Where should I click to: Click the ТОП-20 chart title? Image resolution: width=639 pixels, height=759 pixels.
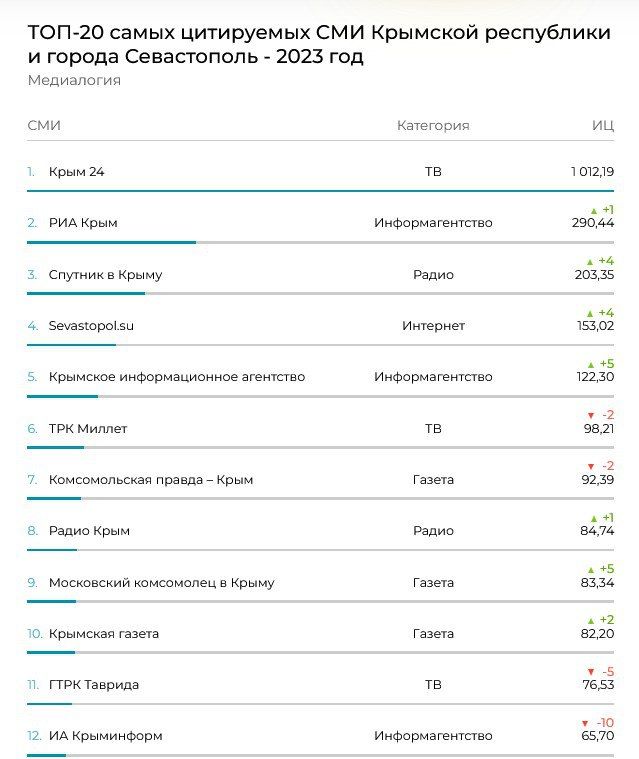(x=318, y=44)
